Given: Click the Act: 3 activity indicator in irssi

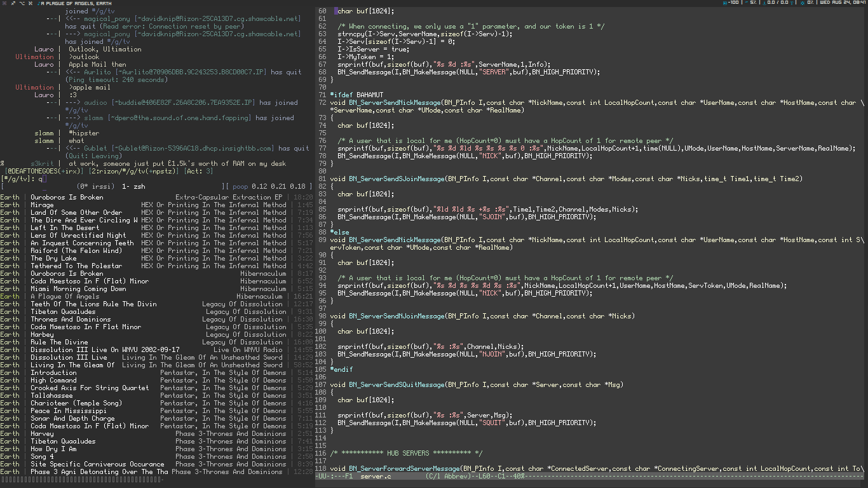Looking at the screenshot, I should click(199, 172).
